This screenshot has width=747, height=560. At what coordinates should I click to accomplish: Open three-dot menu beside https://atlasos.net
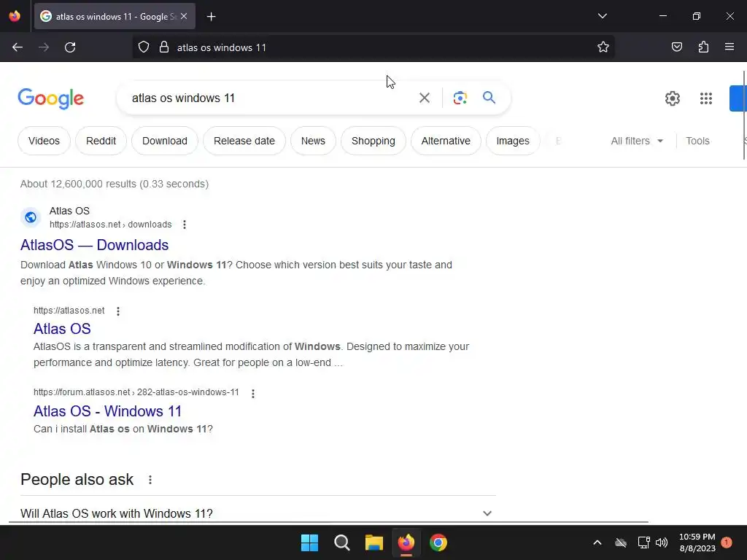pos(118,311)
